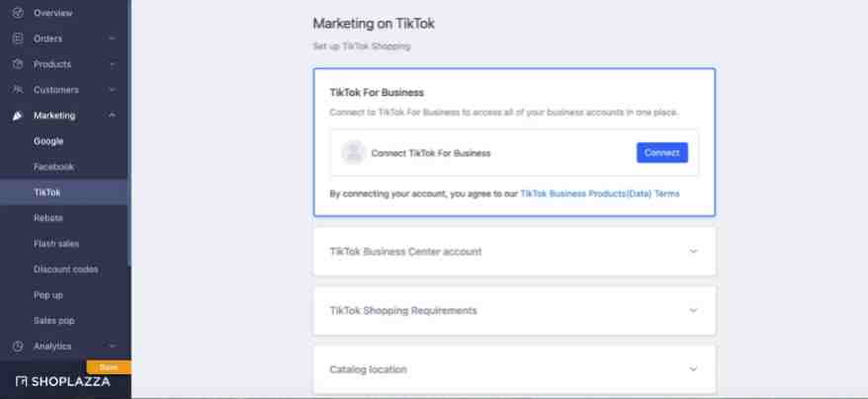Click the TikTok account avatar placeholder
This screenshot has height=399, width=868.
click(x=353, y=153)
